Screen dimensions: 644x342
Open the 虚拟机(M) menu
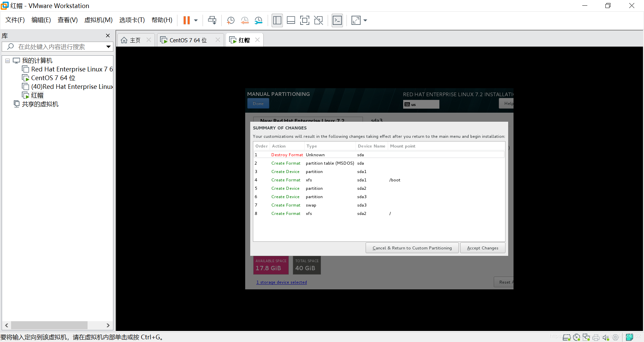tap(98, 20)
